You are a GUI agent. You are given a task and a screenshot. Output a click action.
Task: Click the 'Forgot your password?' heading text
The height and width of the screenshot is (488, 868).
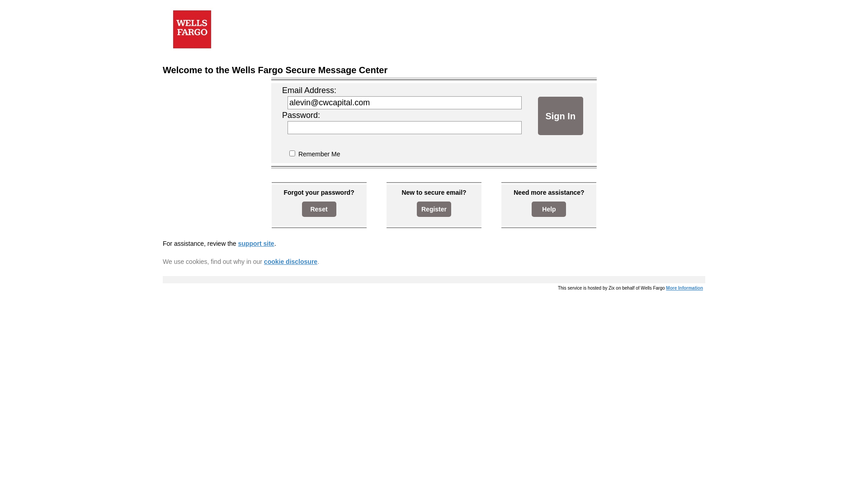[319, 192]
